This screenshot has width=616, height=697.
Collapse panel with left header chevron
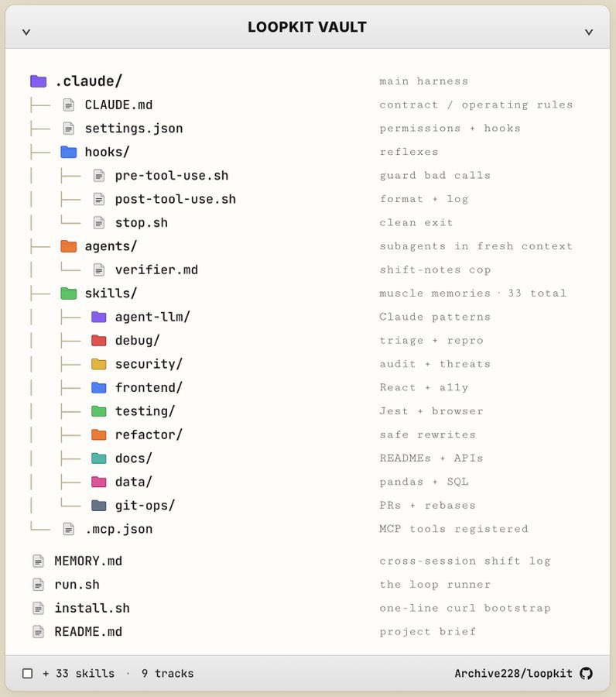tap(26, 32)
